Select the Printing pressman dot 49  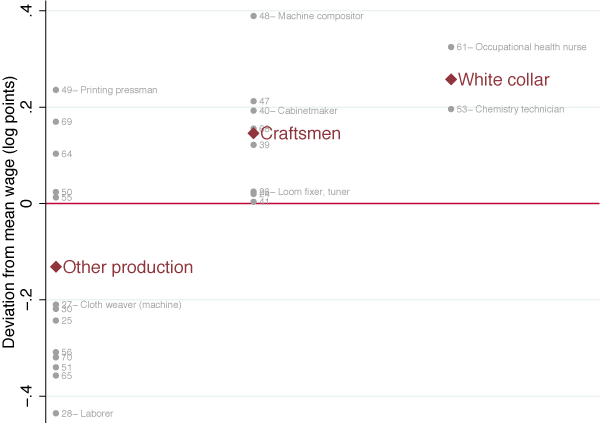tap(56, 90)
